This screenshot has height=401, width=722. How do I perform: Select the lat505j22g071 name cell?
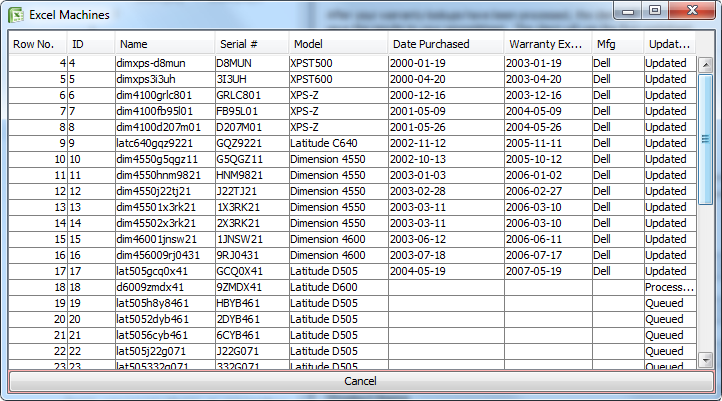tap(165, 351)
